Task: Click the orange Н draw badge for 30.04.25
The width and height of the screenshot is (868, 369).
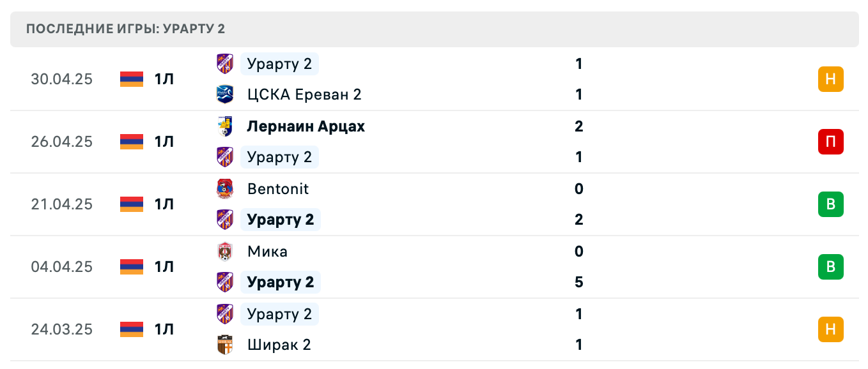Action: point(830,79)
